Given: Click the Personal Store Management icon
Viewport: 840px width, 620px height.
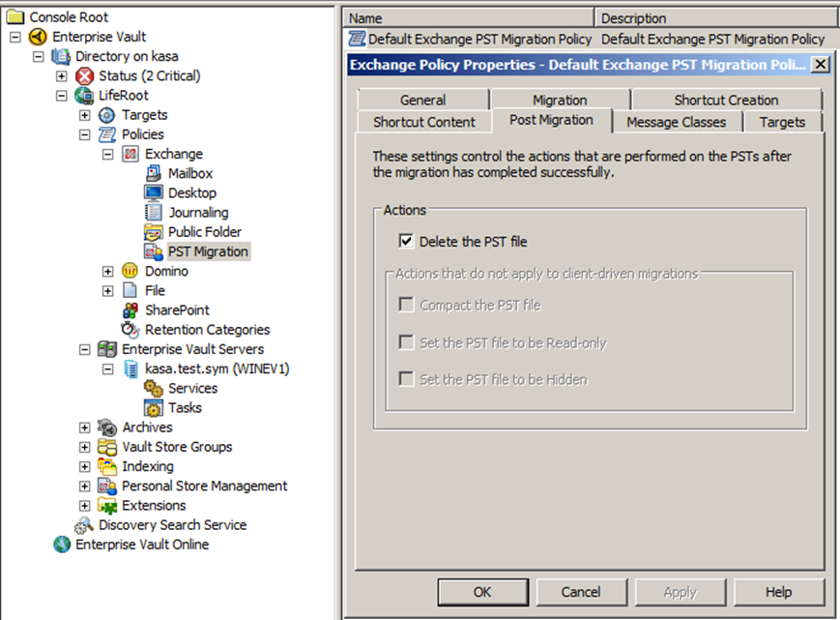Looking at the screenshot, I should click(x=106, y=486).
